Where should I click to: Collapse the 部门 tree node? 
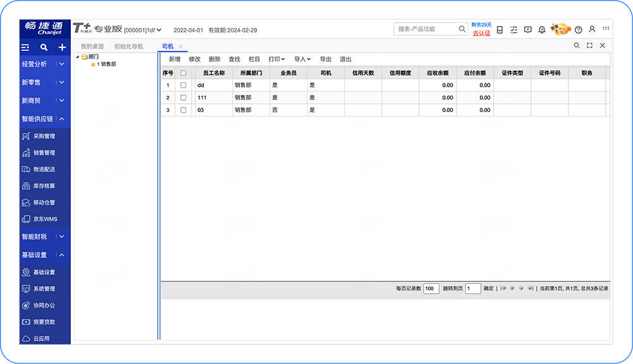pyautogui.click(x=77, y=56)
